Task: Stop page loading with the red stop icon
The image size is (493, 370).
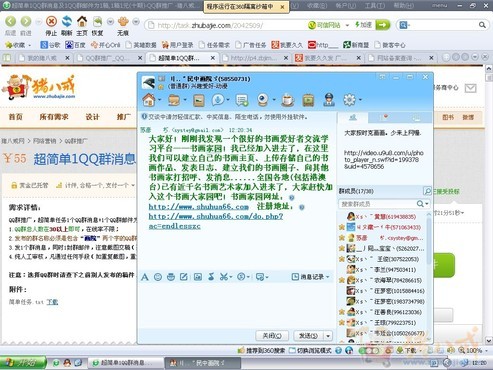Action: 51,22
